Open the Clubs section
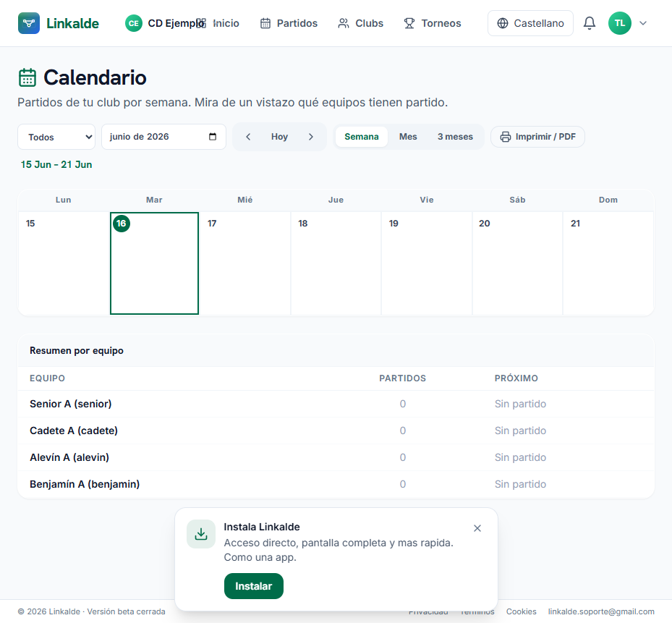Viewport: 672px width, 623px height. (x=360, y=23)
